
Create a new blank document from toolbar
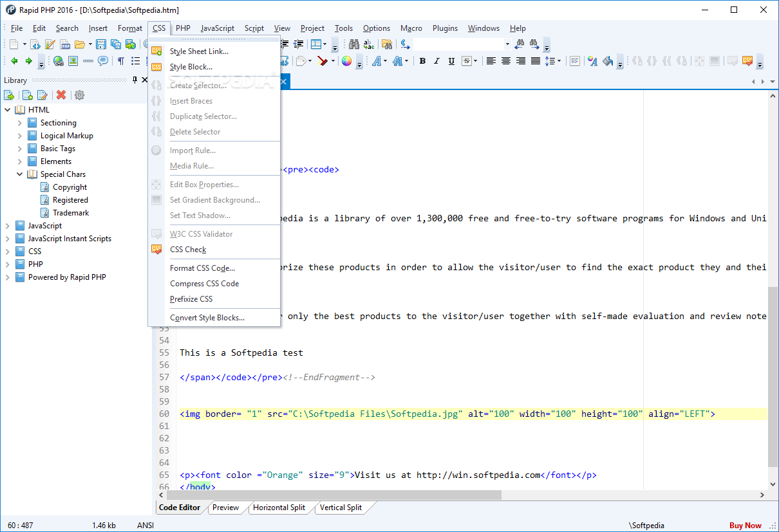pos(14,44)
